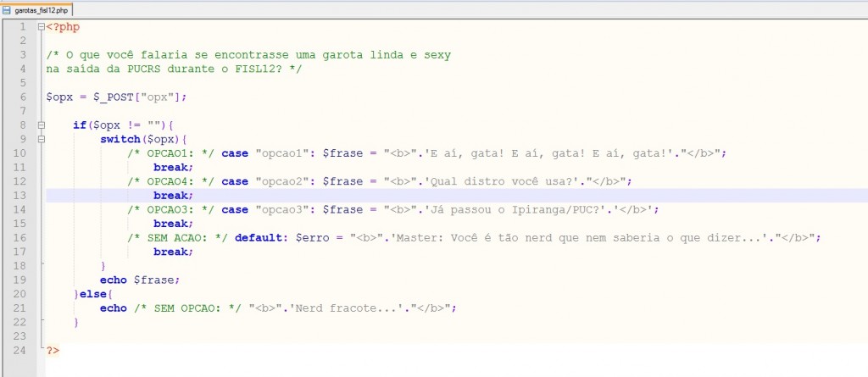Click line number 6 in margin
The height and width of the screenshot is (377, 868).
22,97
